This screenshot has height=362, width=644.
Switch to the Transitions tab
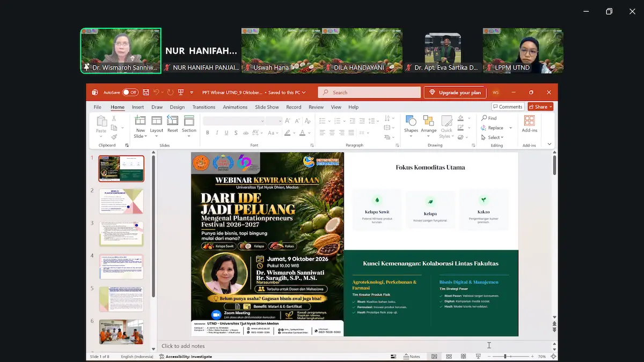pos(204,107)
